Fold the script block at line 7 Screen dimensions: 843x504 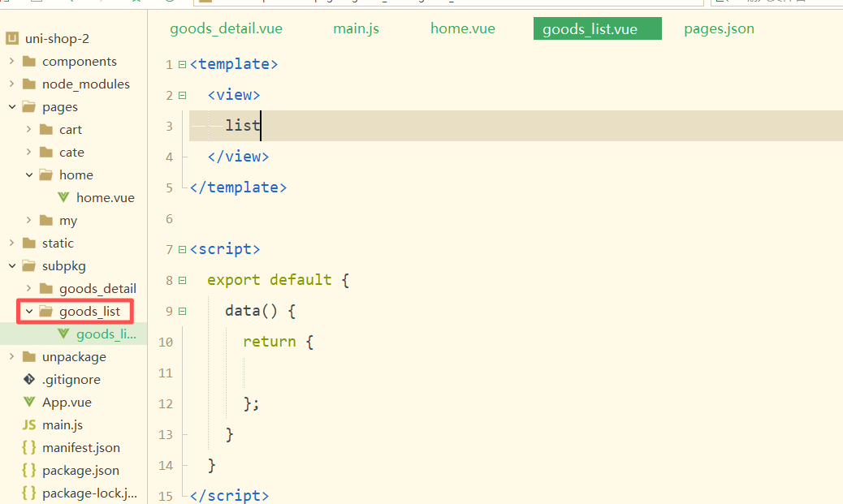tap(182, 249)
